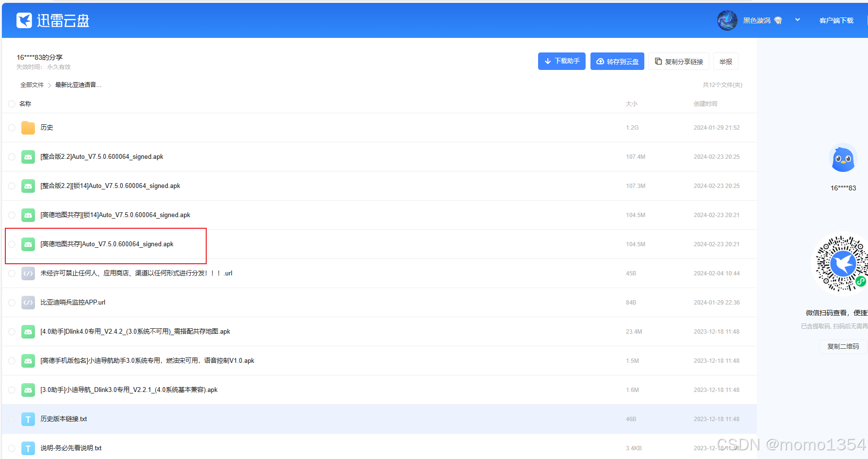Screen dimensions: 868x459
Task: Check the 比亚迪哨兵监控APP.url row
Action: (x=12, y=303)
